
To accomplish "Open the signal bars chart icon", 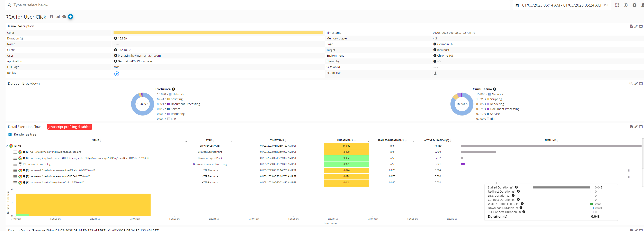I will click(58, 17).
